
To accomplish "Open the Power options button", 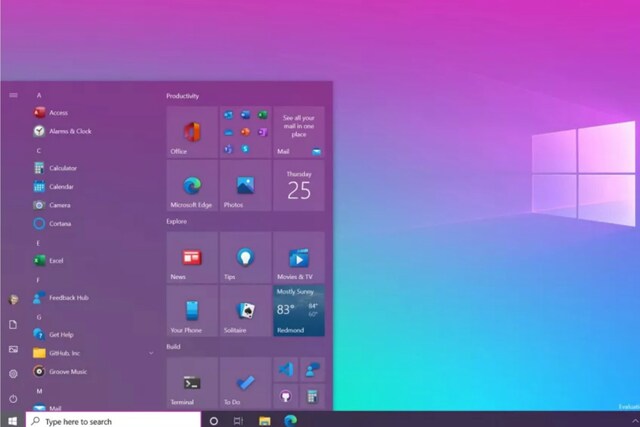I will coord(13,399).
